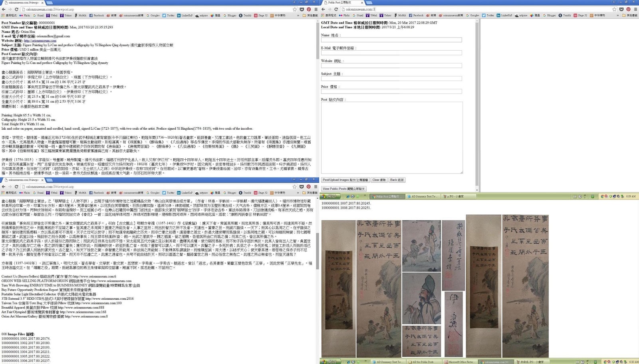Open the MoMA bookmark in the Public Post window

pos(400,16)
